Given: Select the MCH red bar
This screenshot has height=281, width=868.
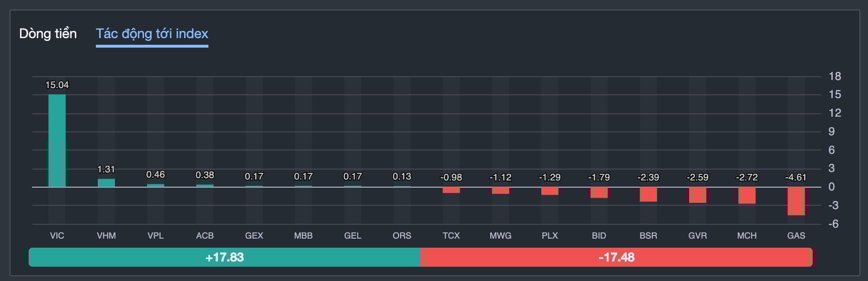Looking at the screenshot, I should coord(747,195).
